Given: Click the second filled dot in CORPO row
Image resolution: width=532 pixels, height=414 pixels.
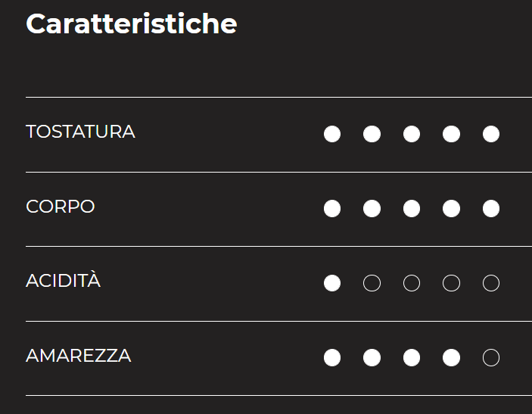Looking at the screenshot, I should (x=372, y=209).
